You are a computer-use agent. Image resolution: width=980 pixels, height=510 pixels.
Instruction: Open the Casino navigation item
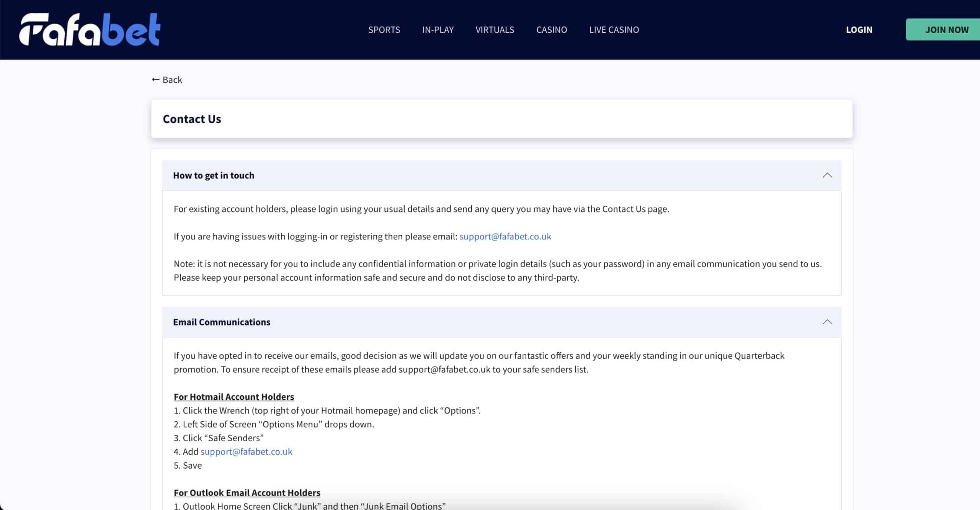pos(551,30)
